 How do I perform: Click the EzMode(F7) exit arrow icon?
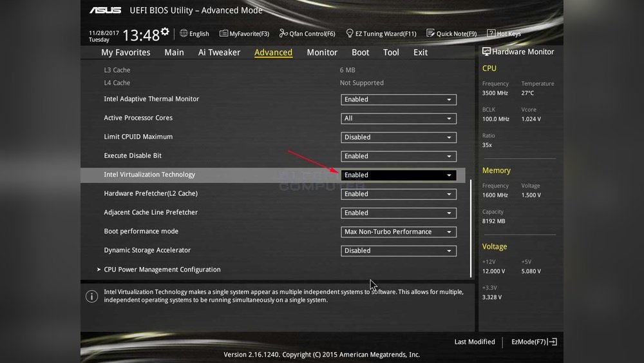point(553,342)
